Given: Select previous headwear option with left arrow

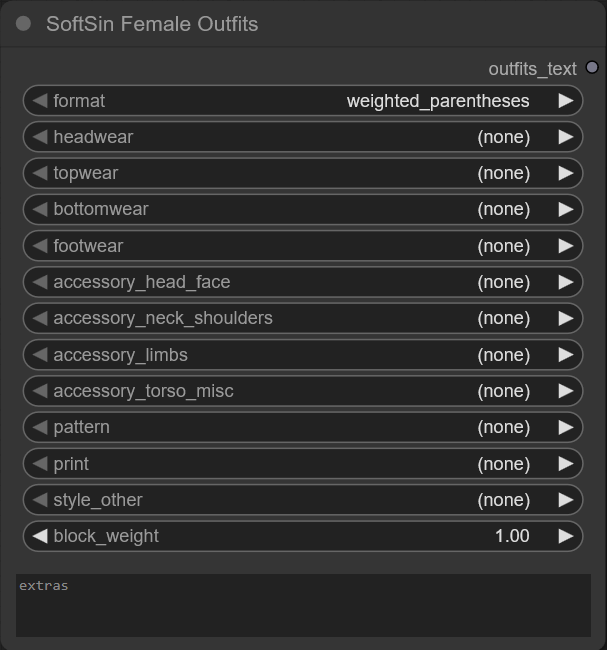Looking at the screenshot, I should 39,137.
